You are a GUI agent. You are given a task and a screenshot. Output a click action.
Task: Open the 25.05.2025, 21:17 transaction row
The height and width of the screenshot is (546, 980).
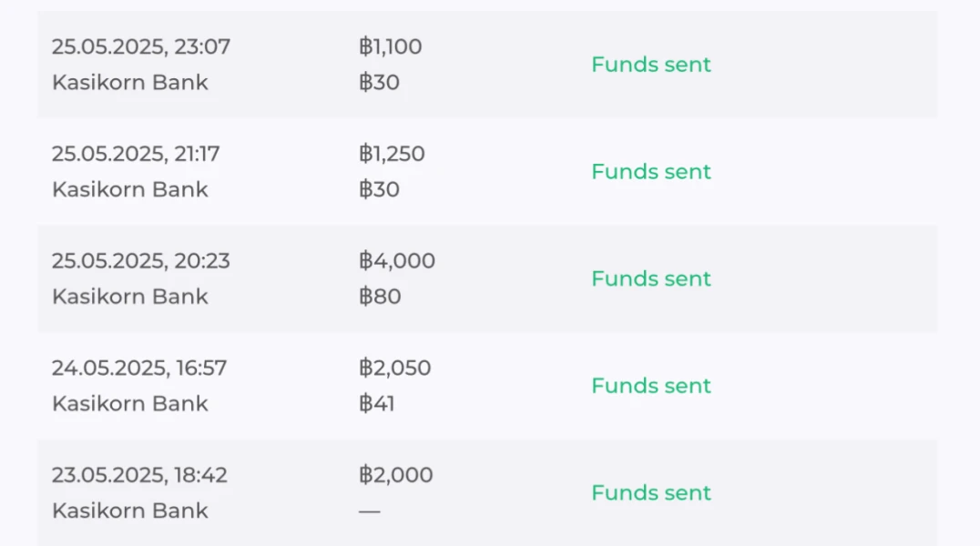click(135, 154)
